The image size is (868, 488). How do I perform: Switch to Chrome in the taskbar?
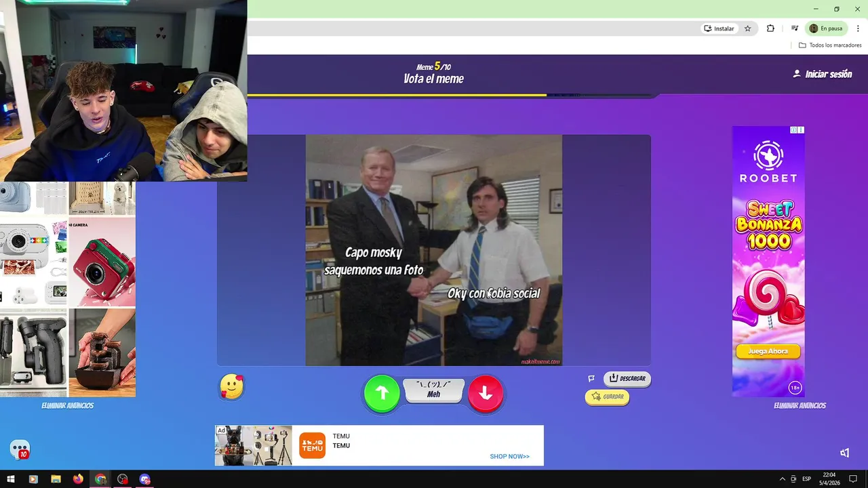pyautogui.click(x=100, y=479)
